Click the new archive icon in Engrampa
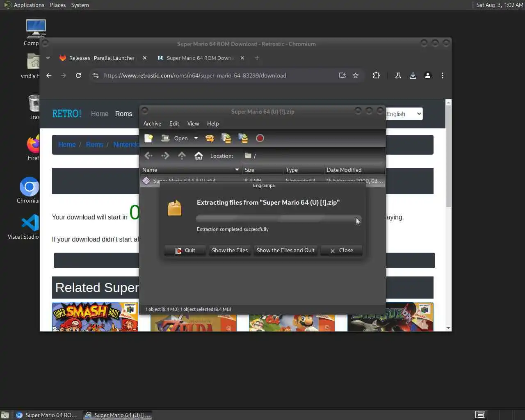Screen dimensions: 525x420 [x=148, y=138]
